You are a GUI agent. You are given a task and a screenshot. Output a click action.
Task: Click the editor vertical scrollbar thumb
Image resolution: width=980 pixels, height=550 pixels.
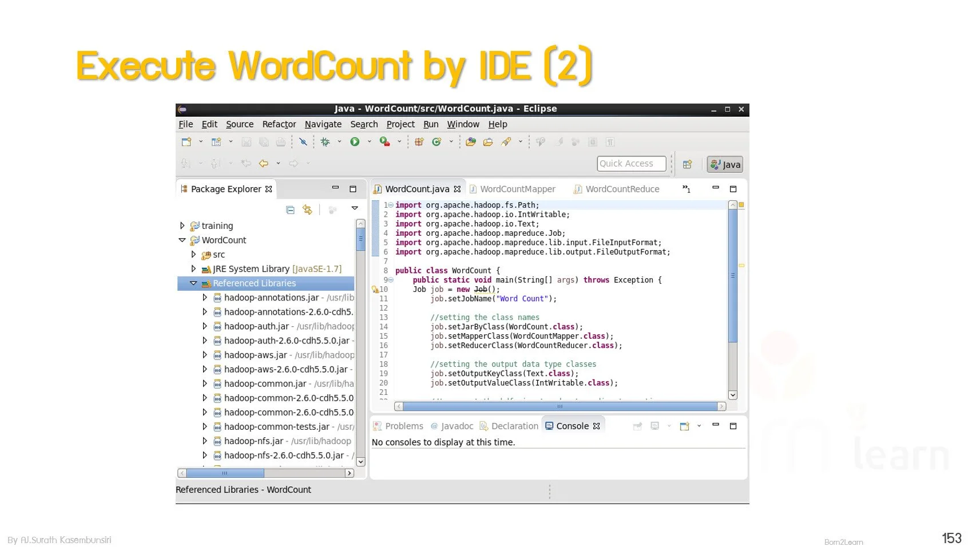733,276
